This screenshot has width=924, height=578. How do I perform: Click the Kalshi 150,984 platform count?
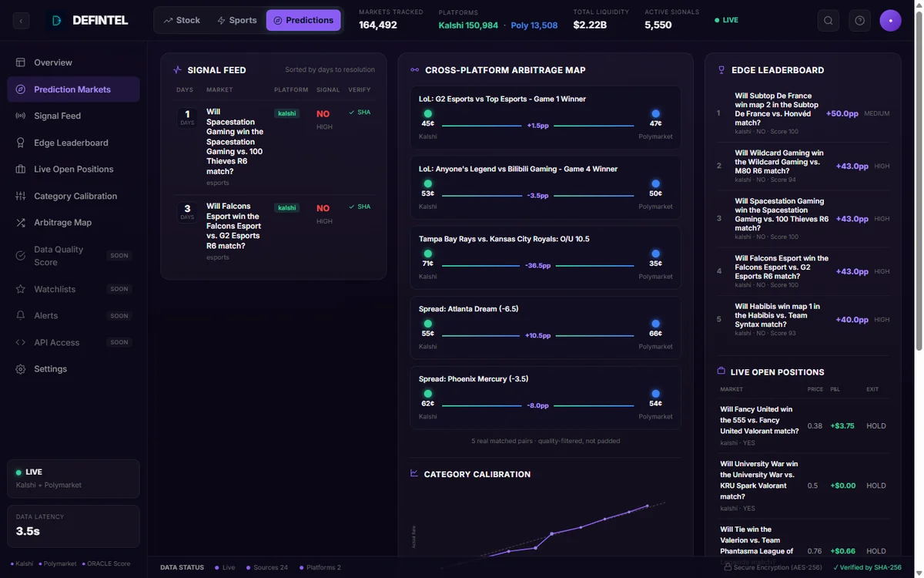tap(468, 25)
